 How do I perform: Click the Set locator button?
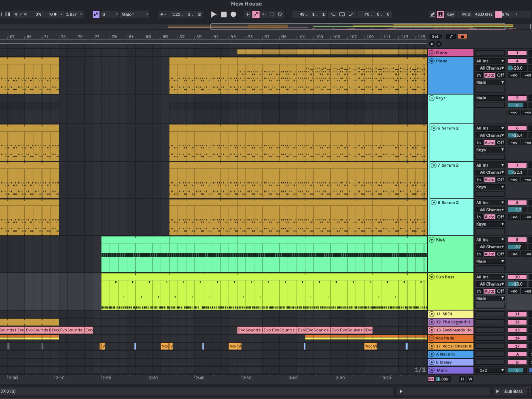pos(435,36)
